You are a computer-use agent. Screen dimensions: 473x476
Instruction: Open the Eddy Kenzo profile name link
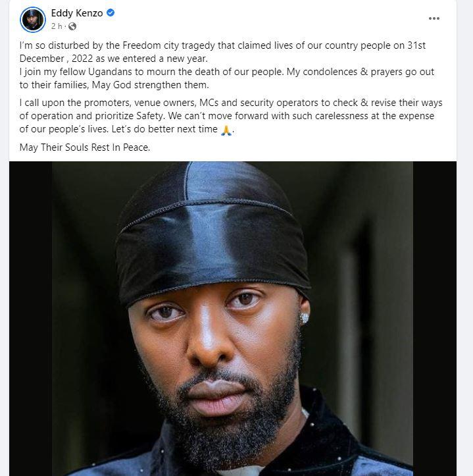pyautogui.click(x=77, y=13)
